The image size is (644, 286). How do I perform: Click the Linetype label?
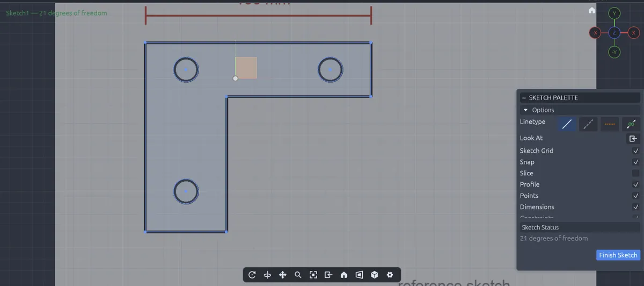pos(532,122)
